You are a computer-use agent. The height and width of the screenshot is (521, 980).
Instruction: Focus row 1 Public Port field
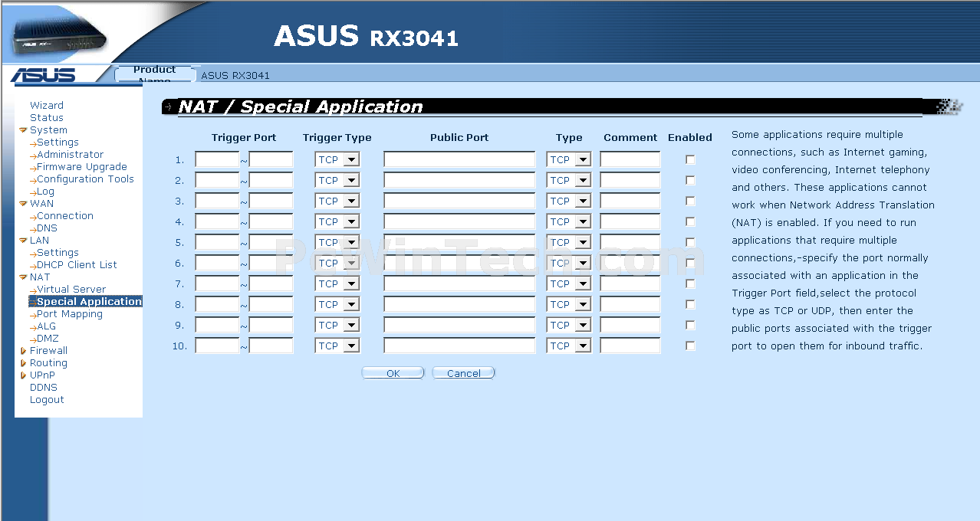click(459, 160)
